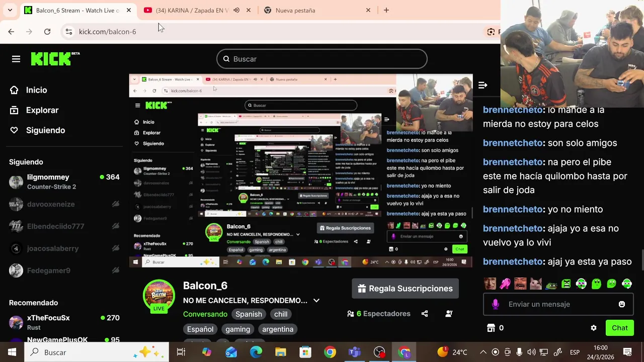Open the Fedegamer9 channel
This screenshot has width=644, height=362.
[64, 270]
